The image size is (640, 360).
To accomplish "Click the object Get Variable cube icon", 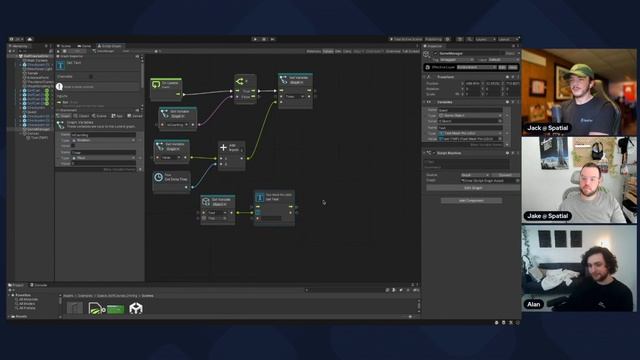I will pyautogui.click(x=206, y=202).
